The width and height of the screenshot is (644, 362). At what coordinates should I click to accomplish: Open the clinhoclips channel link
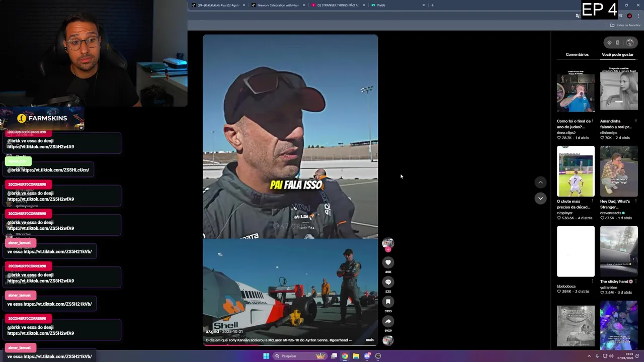pyautogui.click(x=609, y=133)
